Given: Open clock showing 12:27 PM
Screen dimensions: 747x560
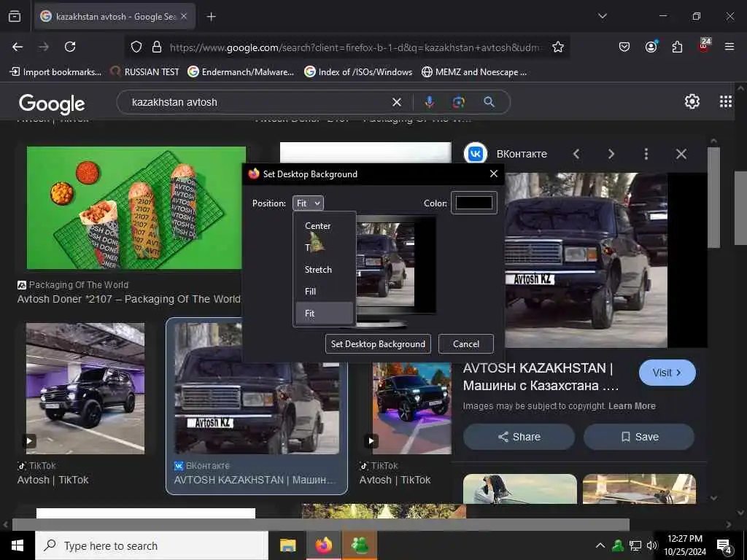Looking at the screenshot, I should 685,545.
